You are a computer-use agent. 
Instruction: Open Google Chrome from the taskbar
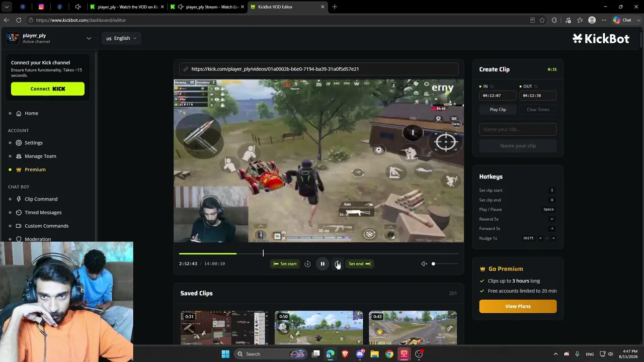tap(389, 354)
